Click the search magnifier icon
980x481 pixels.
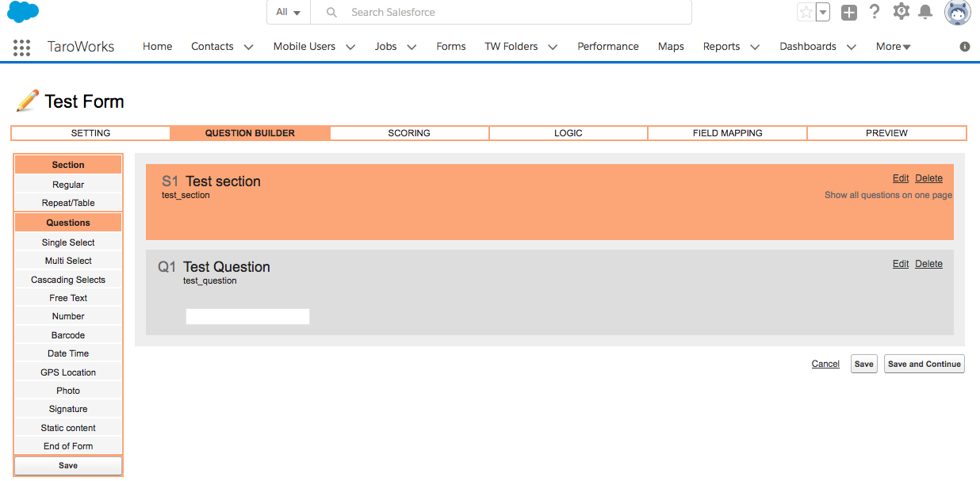331,13
